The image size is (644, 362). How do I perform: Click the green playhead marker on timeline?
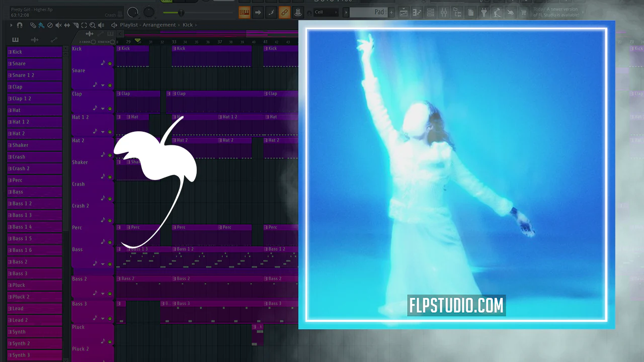[x=138, y=41]
